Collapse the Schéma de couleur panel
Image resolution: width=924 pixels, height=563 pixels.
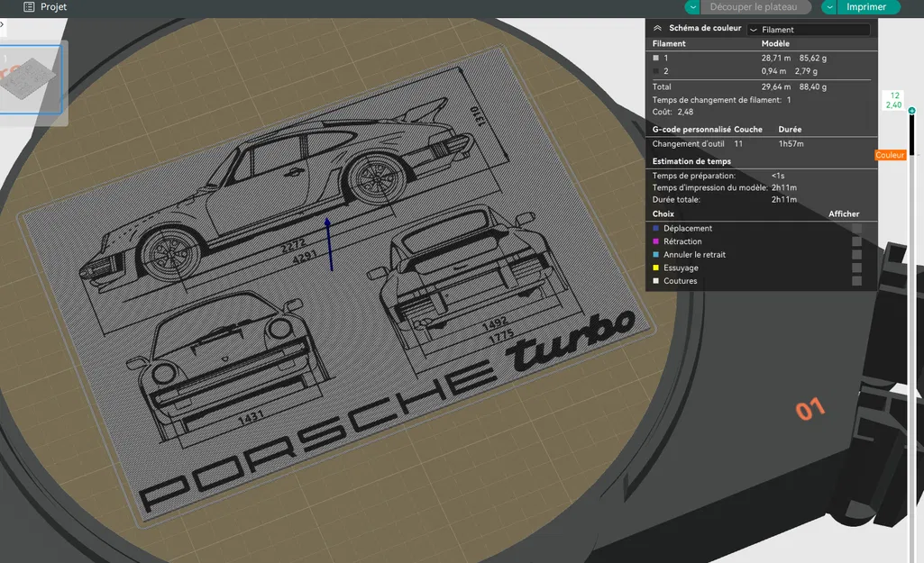click(657, 29)
